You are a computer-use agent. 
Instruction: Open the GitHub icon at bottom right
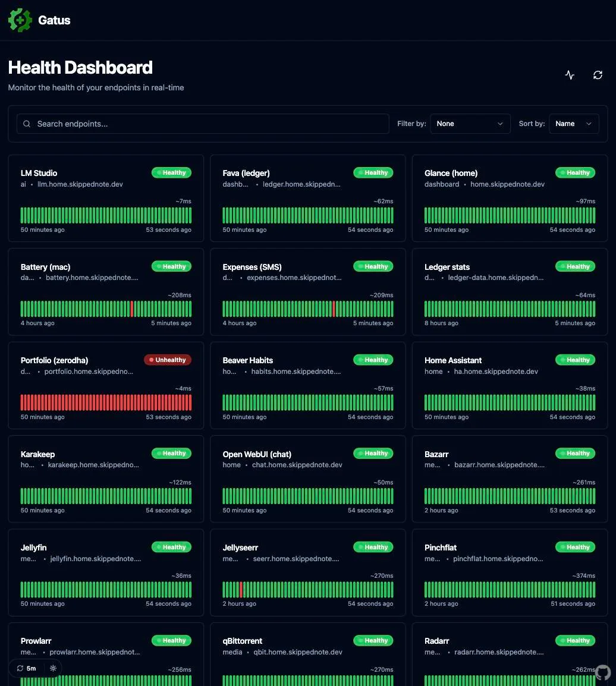point(603,673)
